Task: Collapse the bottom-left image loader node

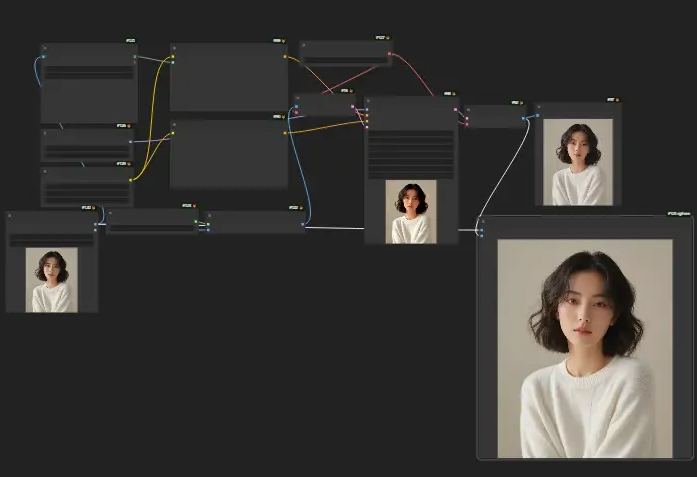Action: coord(9,216)
